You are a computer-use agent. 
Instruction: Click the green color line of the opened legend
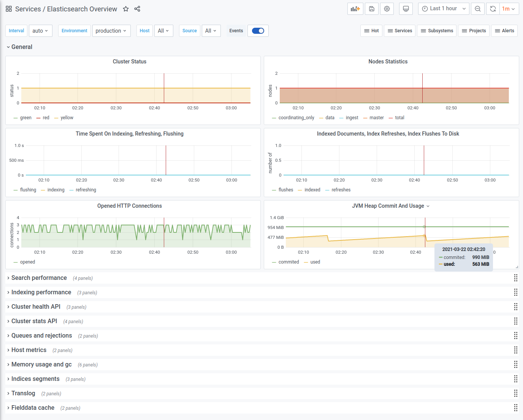[16, 262]
